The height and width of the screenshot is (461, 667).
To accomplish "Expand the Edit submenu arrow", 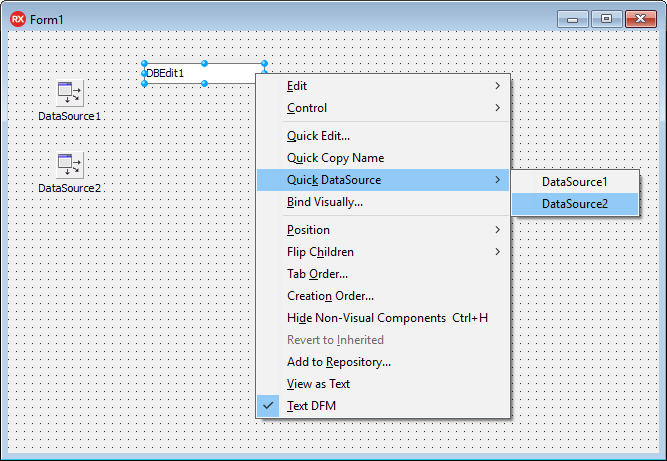I will (498, 86).
